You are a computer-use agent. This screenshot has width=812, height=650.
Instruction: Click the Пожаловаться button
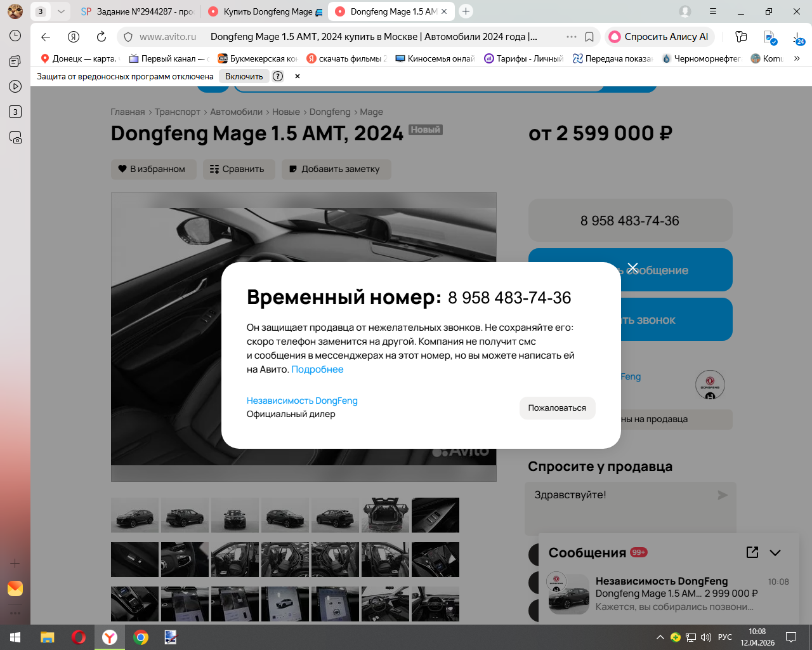click(x=557, y=408)
